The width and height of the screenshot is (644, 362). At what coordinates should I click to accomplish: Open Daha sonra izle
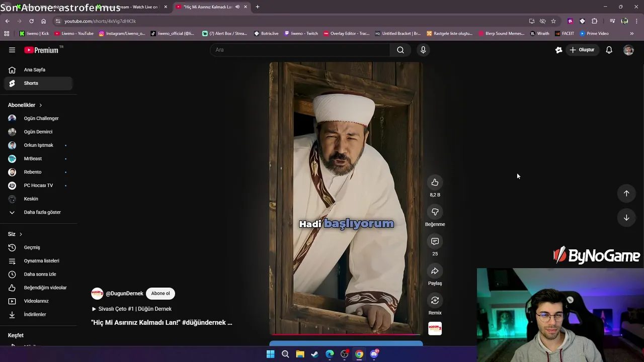tap(38, 274)
